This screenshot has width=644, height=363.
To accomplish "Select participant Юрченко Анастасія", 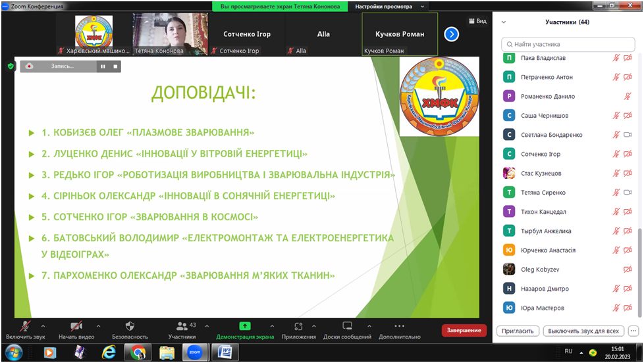I will (567, 250).
